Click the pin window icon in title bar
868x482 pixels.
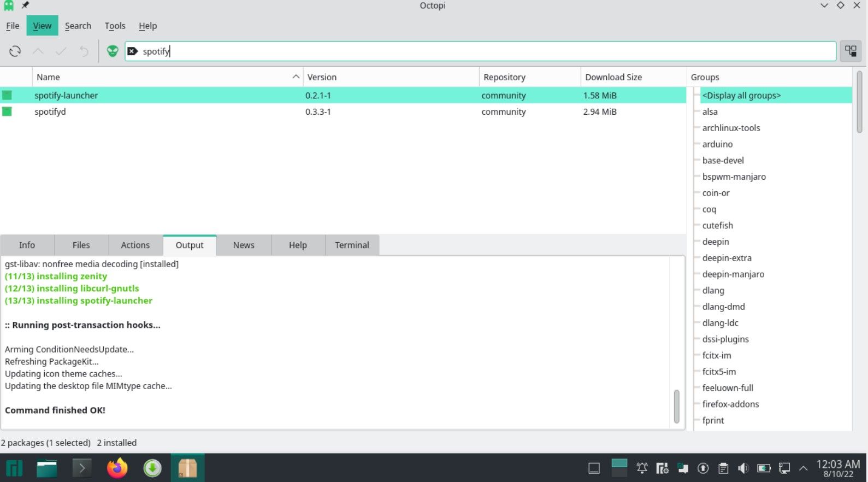25,5
